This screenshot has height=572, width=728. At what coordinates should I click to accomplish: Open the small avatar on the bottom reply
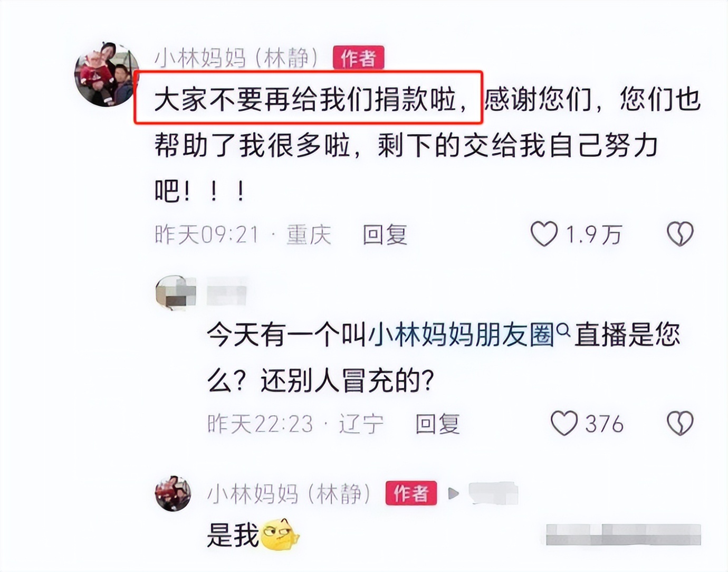(x=173, y=493)
